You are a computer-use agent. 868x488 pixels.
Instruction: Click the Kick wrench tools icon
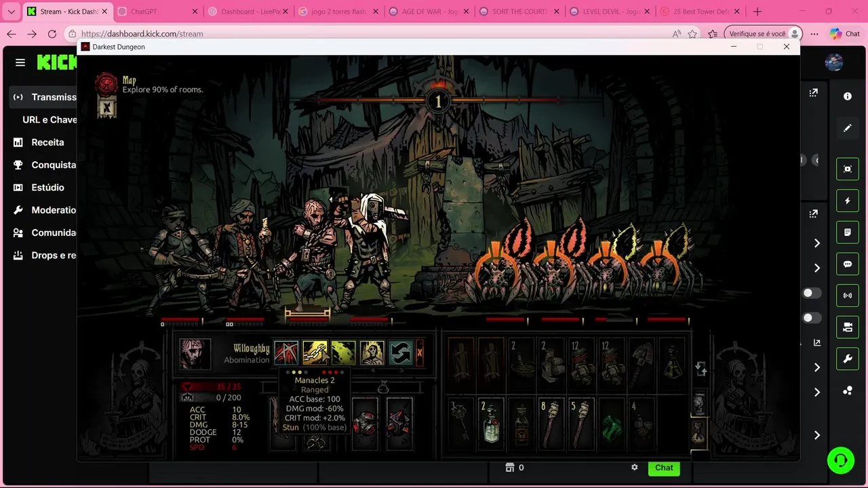coord(848,359)
